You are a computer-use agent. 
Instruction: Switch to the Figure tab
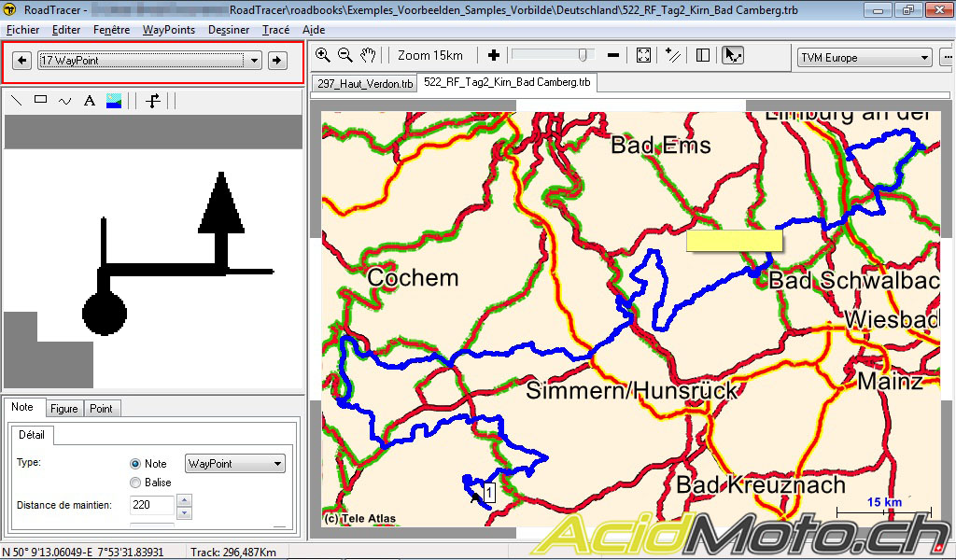(64, 409)
